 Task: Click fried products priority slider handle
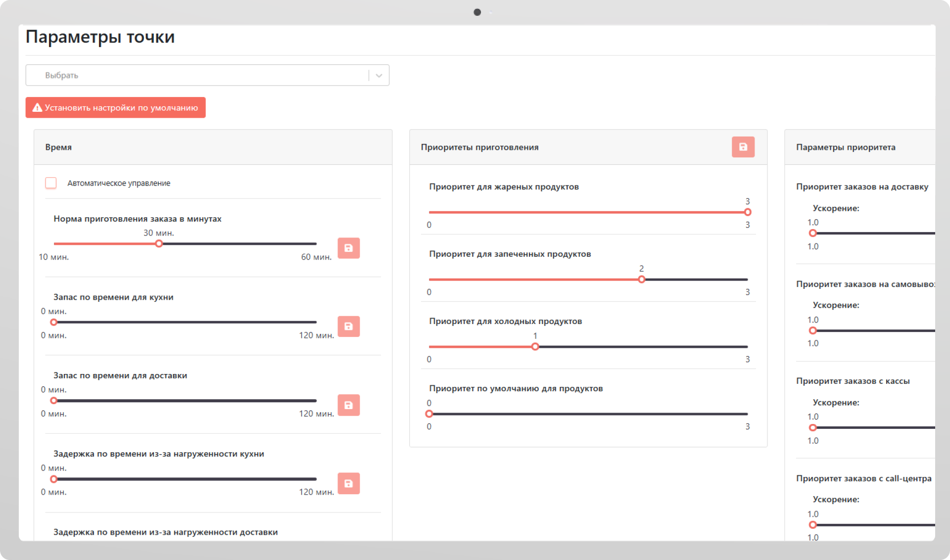748,212
